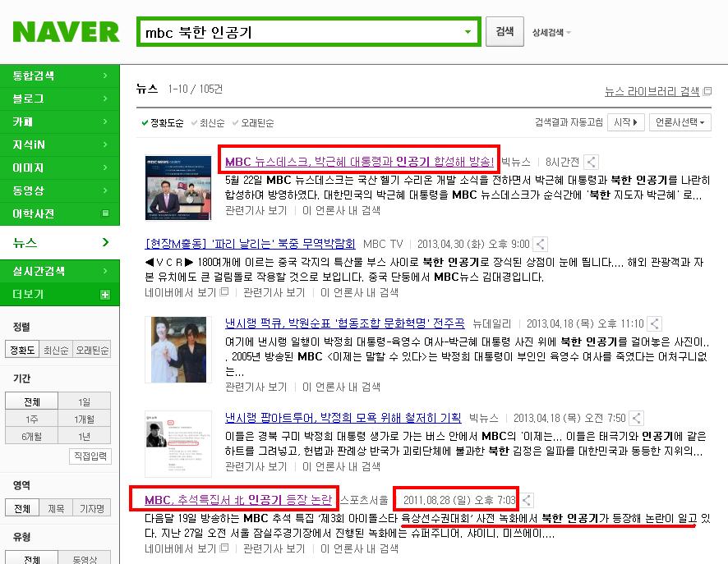Screen dimensions: 728x564
Task: Select 1일 period filter
Action: pos(84,401)
